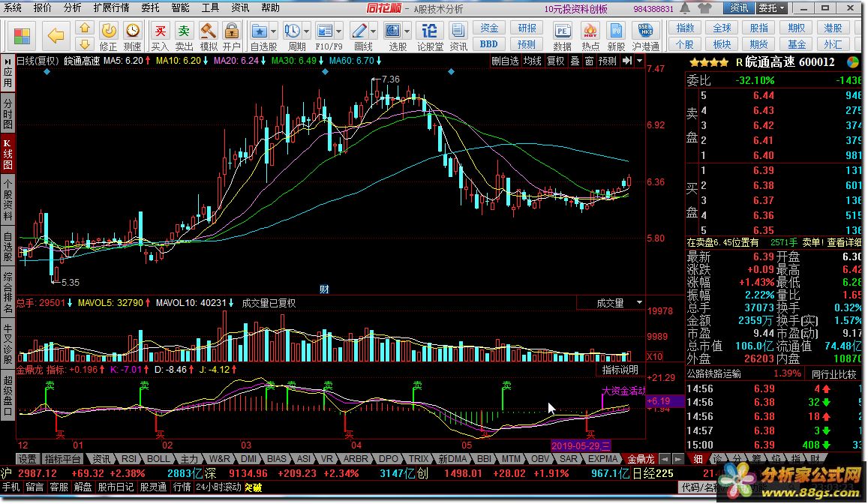Click the notification bell icon in the title bar
Viewport: 868px width, 504px height.
tap(685, 8)
